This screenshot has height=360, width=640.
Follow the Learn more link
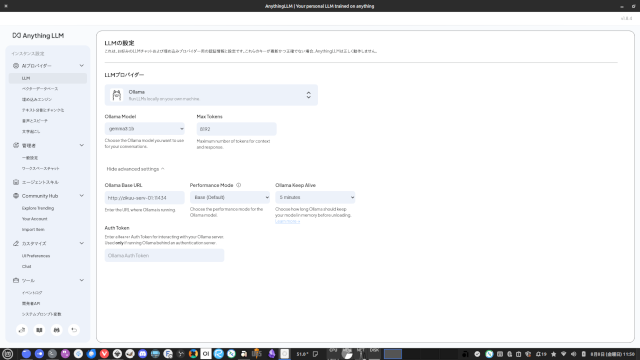coord(287,221)
